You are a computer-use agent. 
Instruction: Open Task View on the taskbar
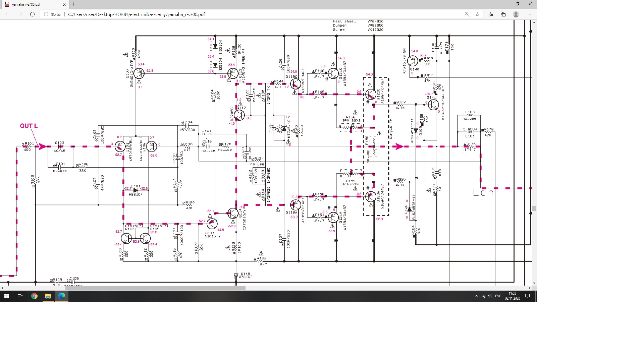pyautogui.click(x=20, y=296)
